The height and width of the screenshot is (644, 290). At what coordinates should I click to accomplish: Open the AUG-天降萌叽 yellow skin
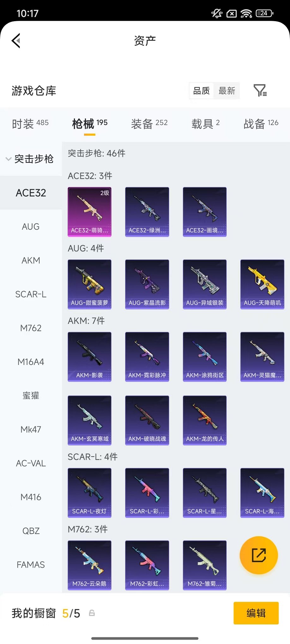point(262,284)
